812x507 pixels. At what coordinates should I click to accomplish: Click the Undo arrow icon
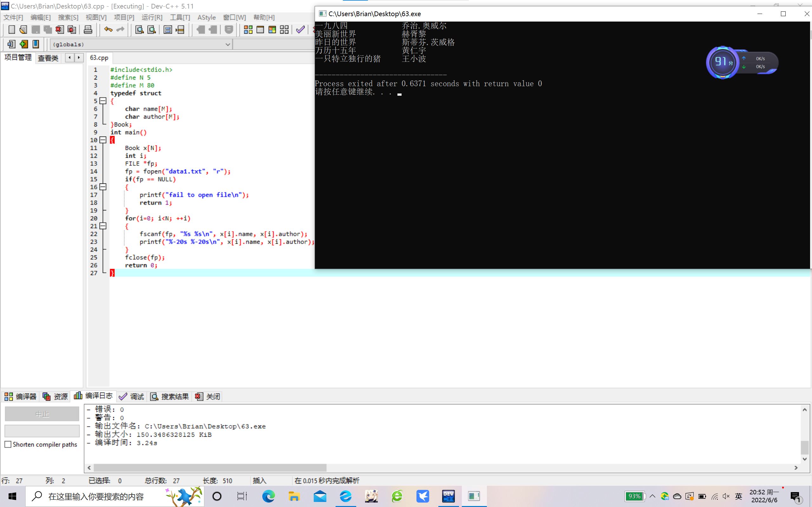(x=108, y=29)
